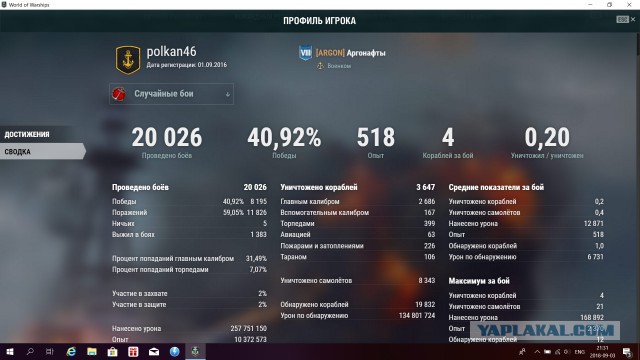Click the player name polkan46

(171, 52)
